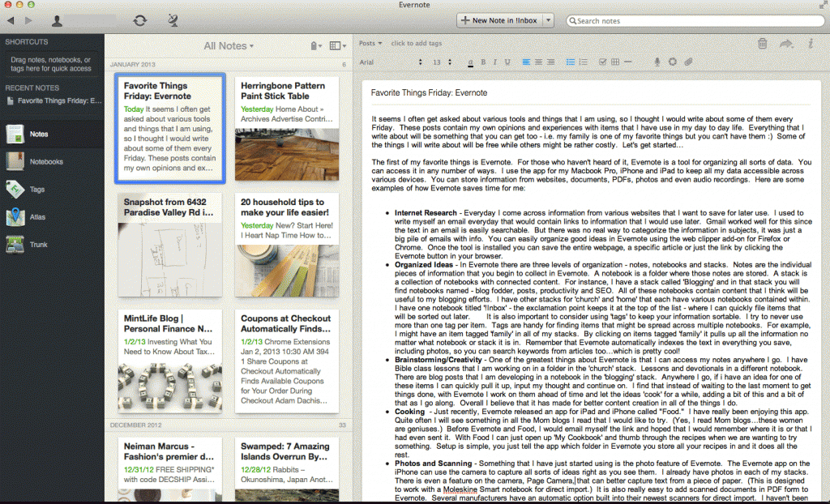Open the Notebooks sidebar section
The width and height of the screenshot is (830, 504).
pyautogui.click(x=52, y=161)
